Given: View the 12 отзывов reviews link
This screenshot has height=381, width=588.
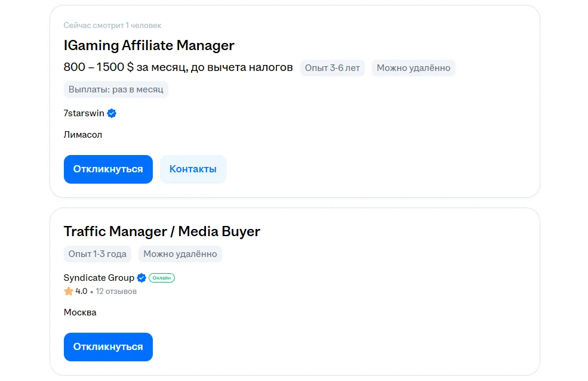Looking at the screenshot, I should coord(116,292).
